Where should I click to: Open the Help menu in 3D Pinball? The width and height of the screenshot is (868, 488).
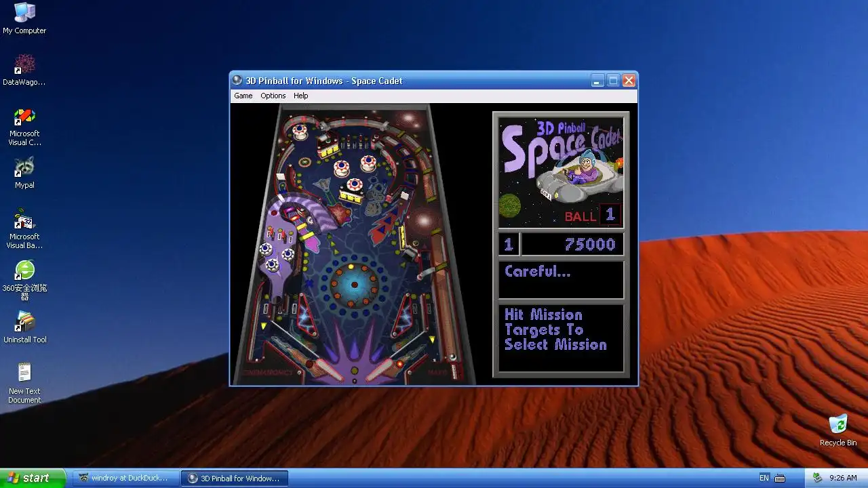point(300,96)
